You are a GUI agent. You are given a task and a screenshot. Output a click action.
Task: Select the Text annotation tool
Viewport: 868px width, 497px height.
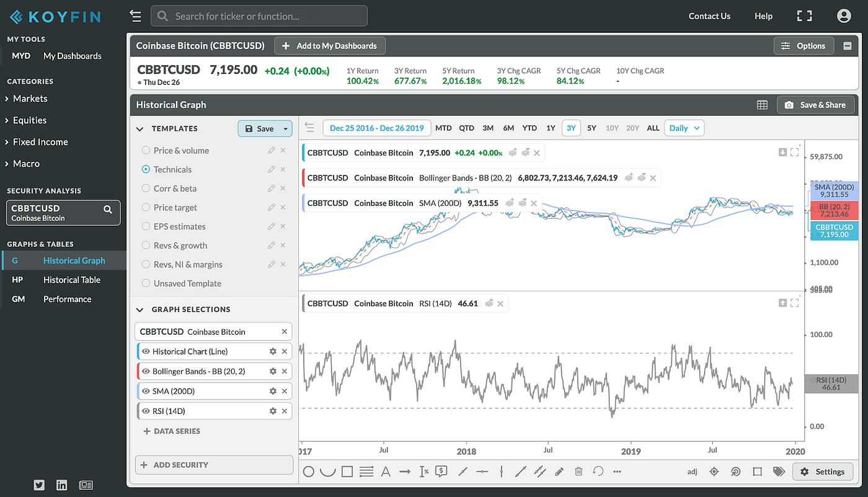click(386, 471)
